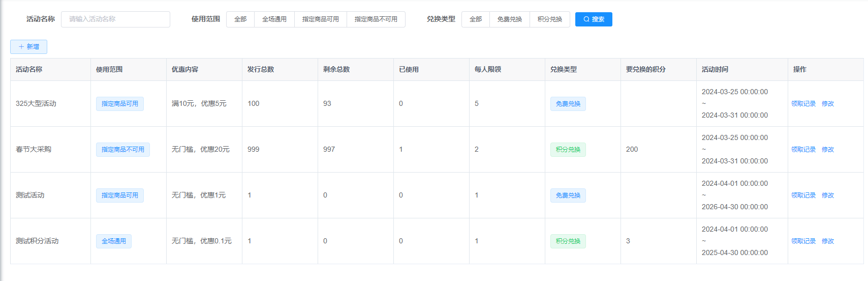Select 指定商品可用 scope filter option

click(320, 19)
